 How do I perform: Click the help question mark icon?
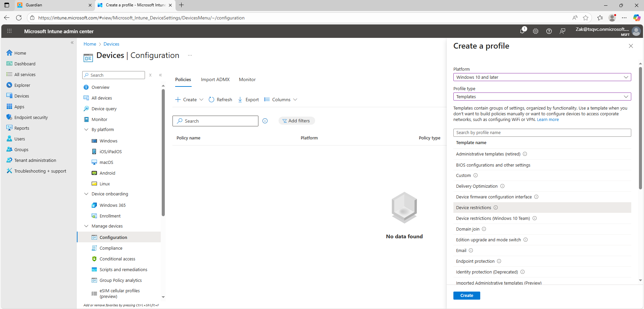pos(549,31)
